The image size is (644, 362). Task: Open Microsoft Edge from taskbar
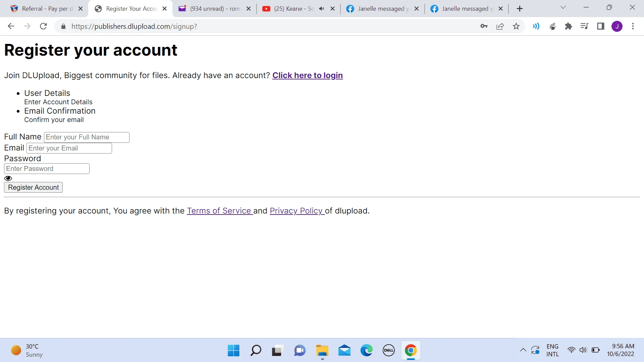point(367,351)
